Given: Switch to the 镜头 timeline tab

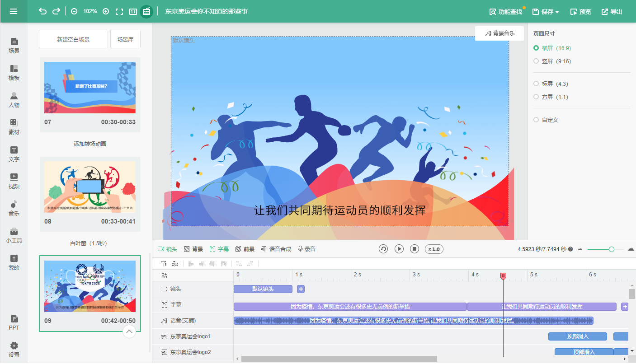Looking at the screenshot, I should coord(167,249).
